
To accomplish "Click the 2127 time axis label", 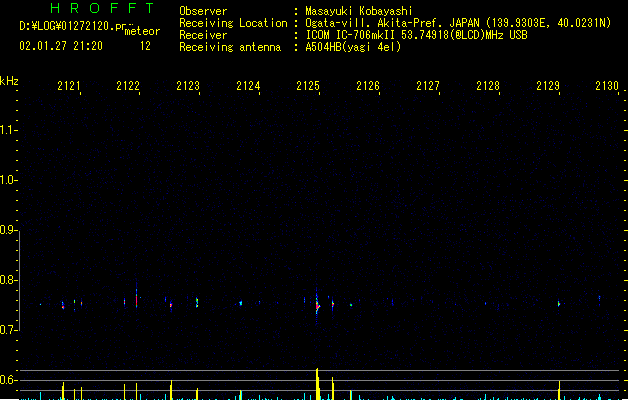I will click(428, 86).
